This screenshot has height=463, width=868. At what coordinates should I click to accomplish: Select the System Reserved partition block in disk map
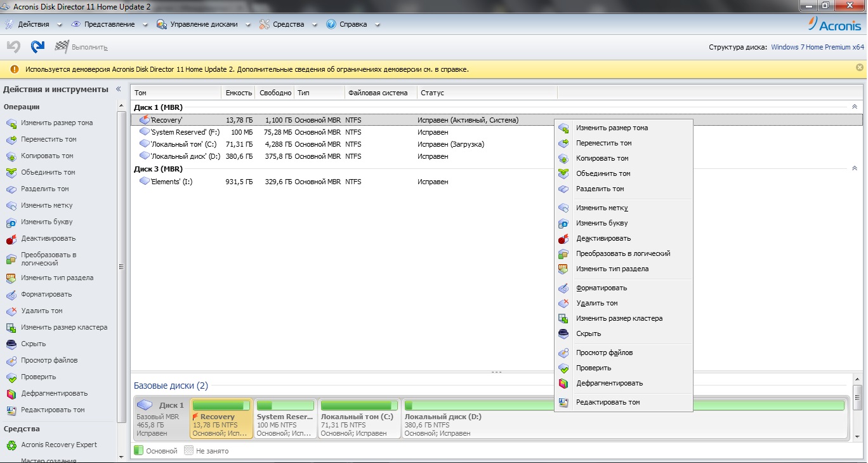pos(286,419)
